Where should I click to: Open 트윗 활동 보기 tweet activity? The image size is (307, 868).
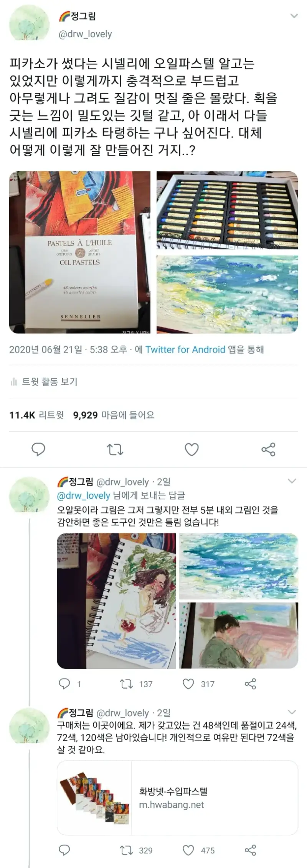pos(44,382)
